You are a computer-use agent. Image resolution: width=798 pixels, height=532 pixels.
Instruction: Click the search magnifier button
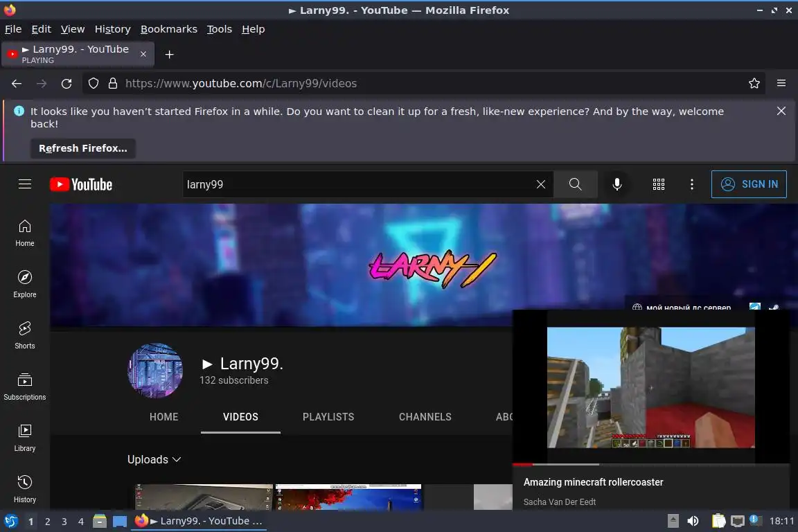point(575,184)
